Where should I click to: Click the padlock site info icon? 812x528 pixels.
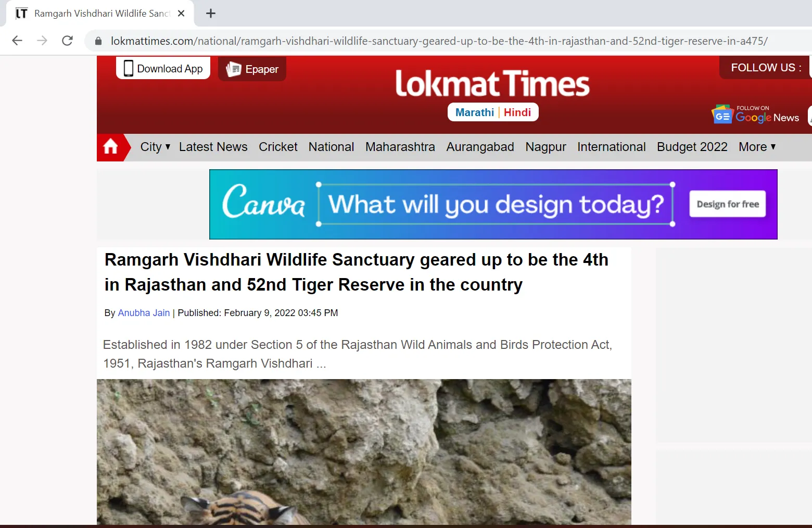[98, 41]
